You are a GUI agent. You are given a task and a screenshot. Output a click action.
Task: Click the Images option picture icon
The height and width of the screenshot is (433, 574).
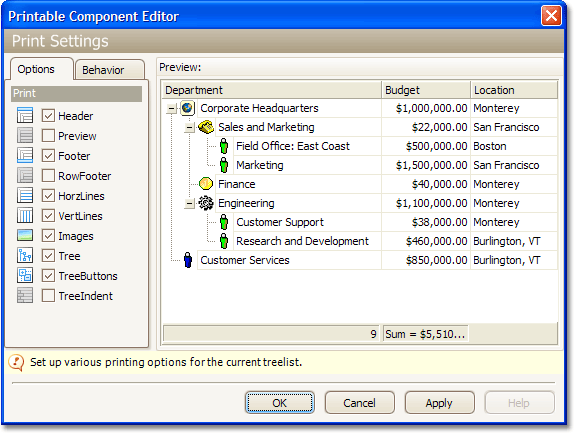(x=25, y=235)
